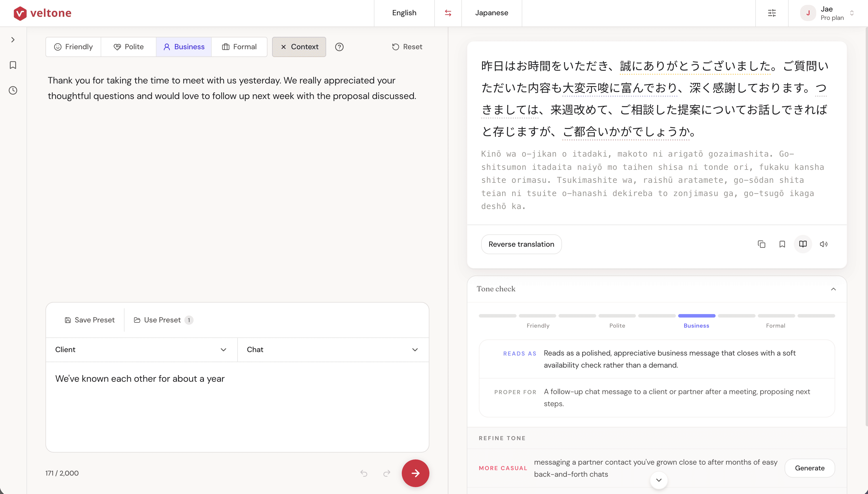The image size is (868, 494).
Task: Save the current context as preset
Action: tap(89, 320)
